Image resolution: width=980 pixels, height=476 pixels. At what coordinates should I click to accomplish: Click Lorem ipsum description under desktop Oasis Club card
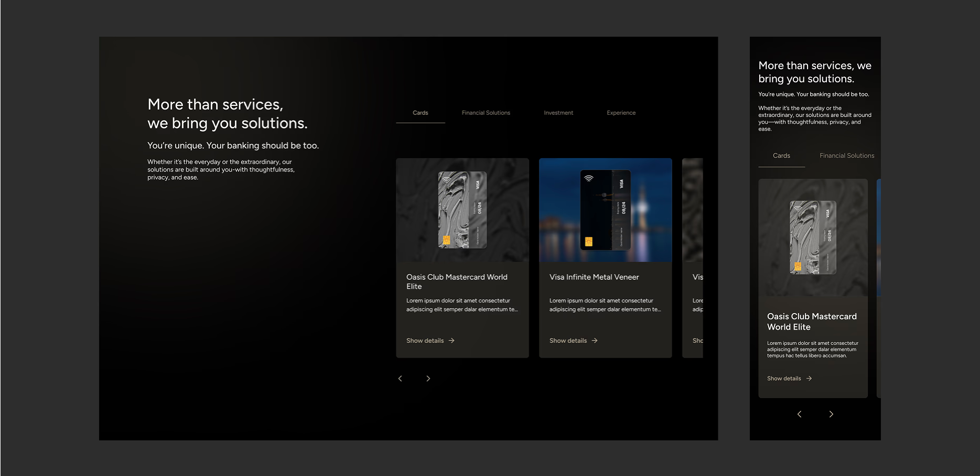click(x=462, y=305)
